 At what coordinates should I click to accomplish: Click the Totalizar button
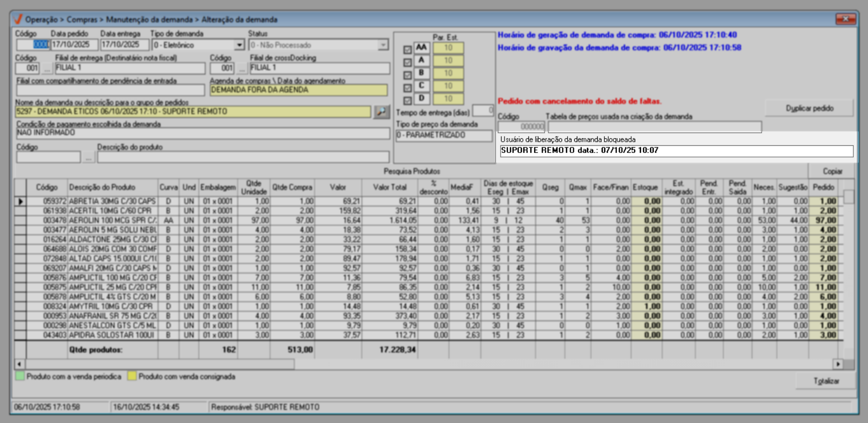[x=826, y=381]
